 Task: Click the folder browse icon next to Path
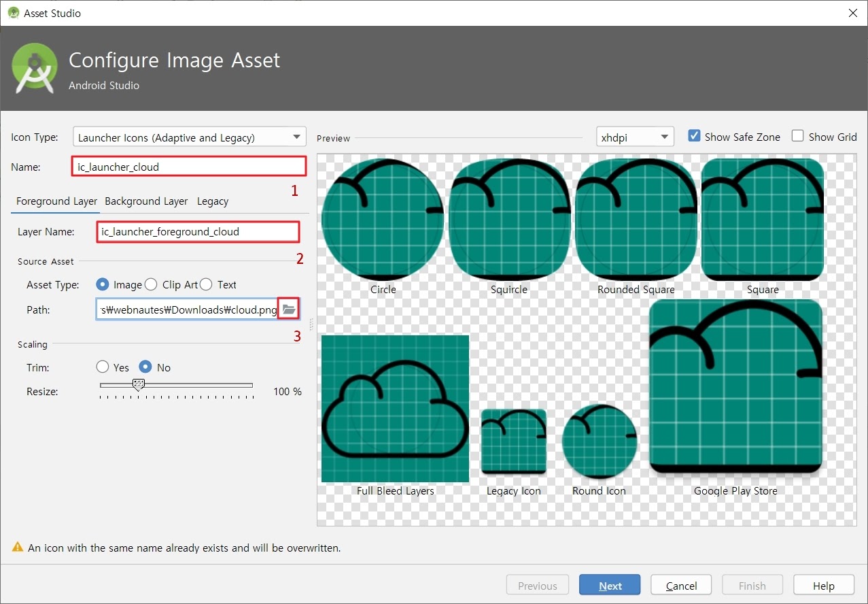click(x=289, y=309)
